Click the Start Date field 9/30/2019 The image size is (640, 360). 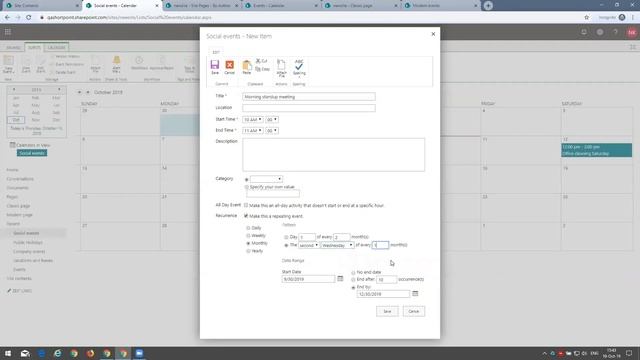[x=309, y=279]
